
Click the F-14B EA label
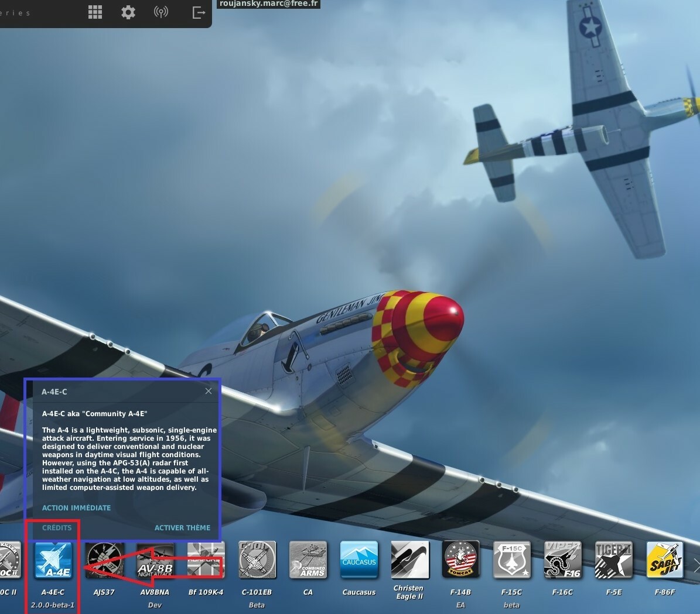point(460,605)
